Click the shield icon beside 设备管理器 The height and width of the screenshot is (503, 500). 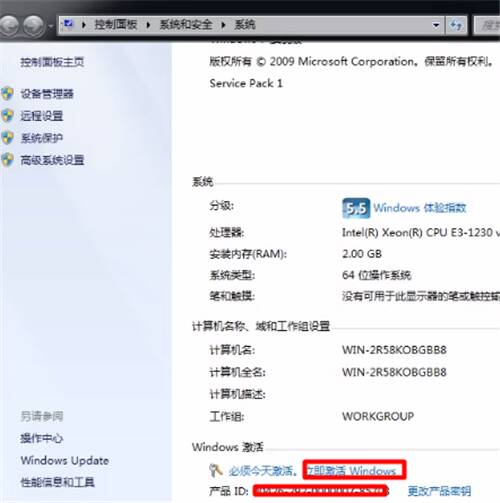pyautogui.click(x=7, y=94)
